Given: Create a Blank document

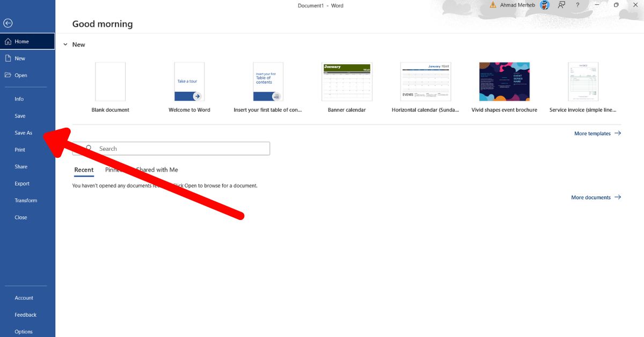Looking at the screenshot, I should coord(111,87).
